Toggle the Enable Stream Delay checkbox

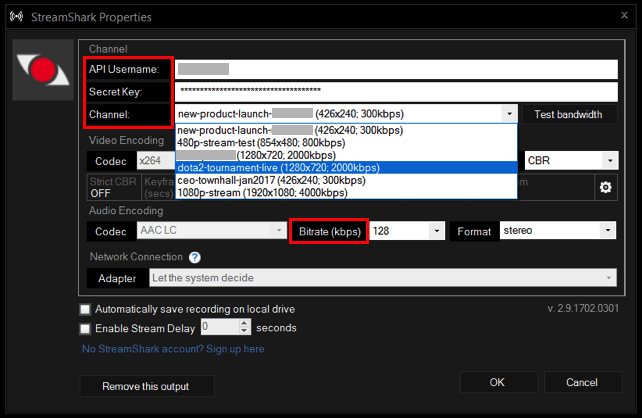(x=85, y=328)
